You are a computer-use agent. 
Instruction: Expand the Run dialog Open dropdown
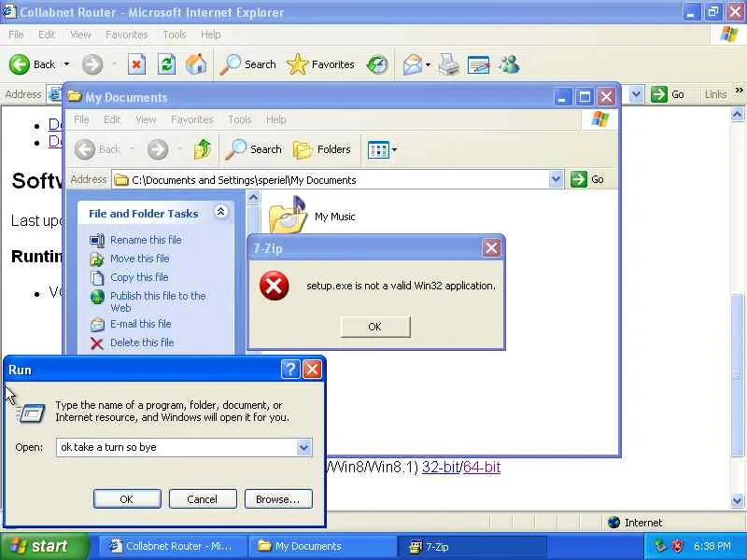click(304, 447)
